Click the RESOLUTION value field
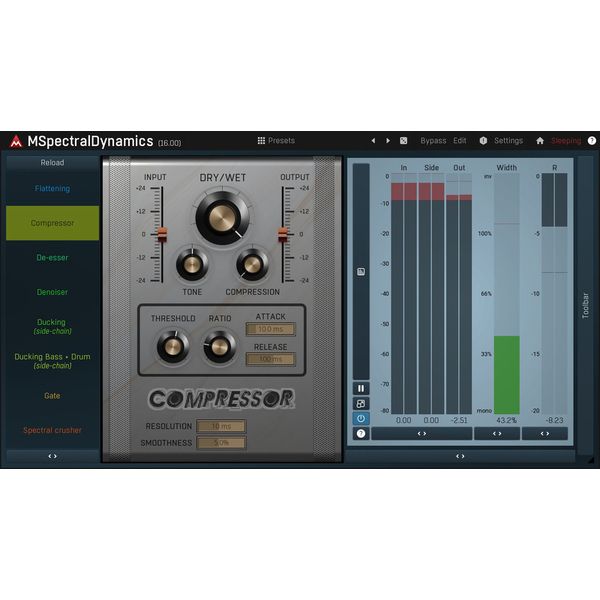Image resolution: width=600 pixels, height=600 pixels. click(221, 426)
